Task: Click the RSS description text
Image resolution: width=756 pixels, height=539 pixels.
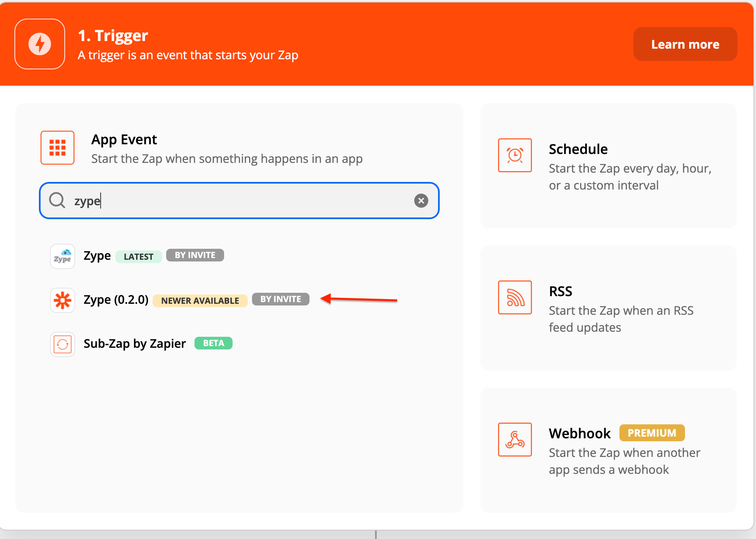Action: [x=621, y=319]
